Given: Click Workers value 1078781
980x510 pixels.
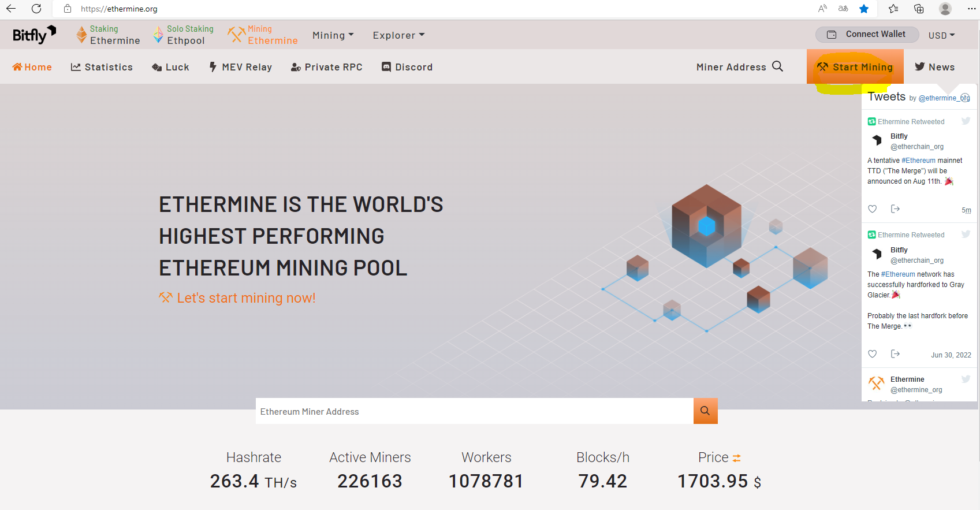Looking at the screenshot, I should pos(486,481).
